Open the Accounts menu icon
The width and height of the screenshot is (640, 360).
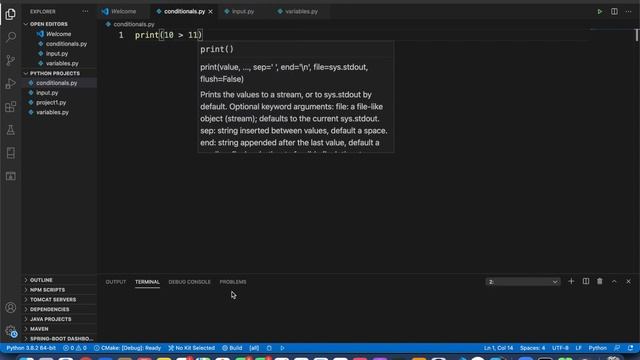coord(11,307)
